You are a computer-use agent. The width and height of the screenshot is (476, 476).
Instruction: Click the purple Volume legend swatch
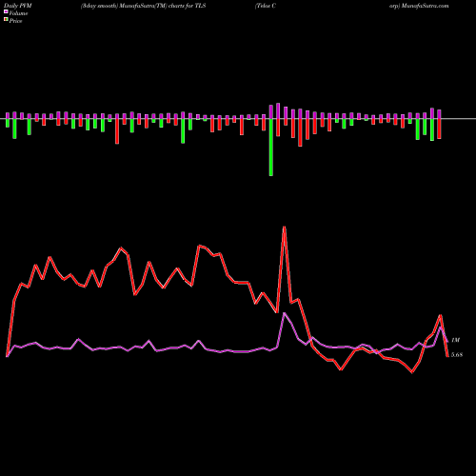[6, 11]
